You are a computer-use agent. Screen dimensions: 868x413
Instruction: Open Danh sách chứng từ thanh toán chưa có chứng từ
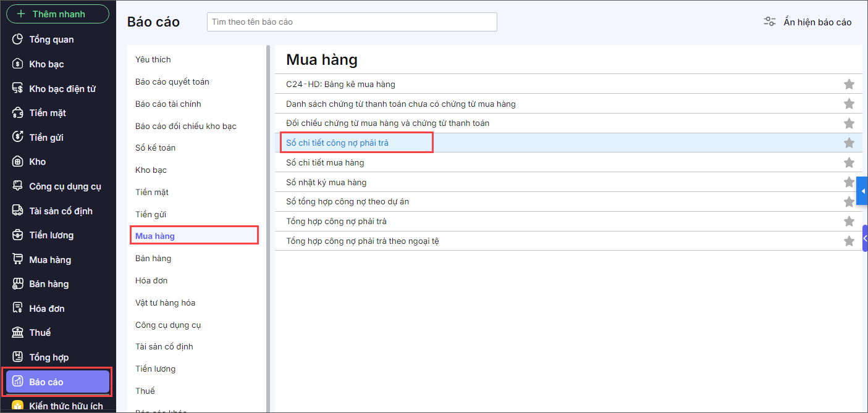coord(400,104)
